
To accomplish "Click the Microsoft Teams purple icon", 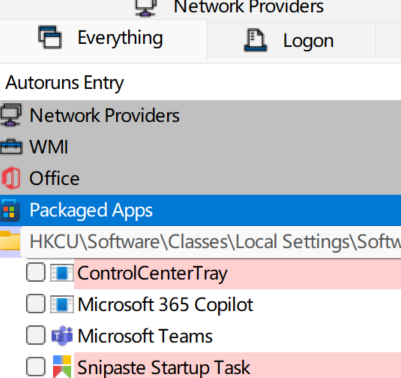I will click(x=62, y=336).
